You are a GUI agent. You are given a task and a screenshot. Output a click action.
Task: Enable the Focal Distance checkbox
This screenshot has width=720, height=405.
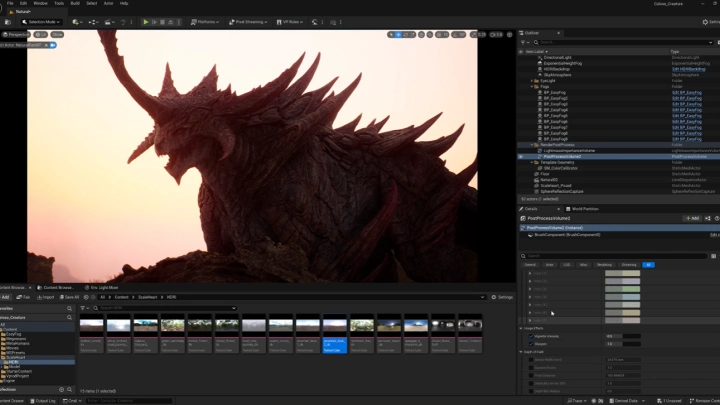click(x=531, y=376)
